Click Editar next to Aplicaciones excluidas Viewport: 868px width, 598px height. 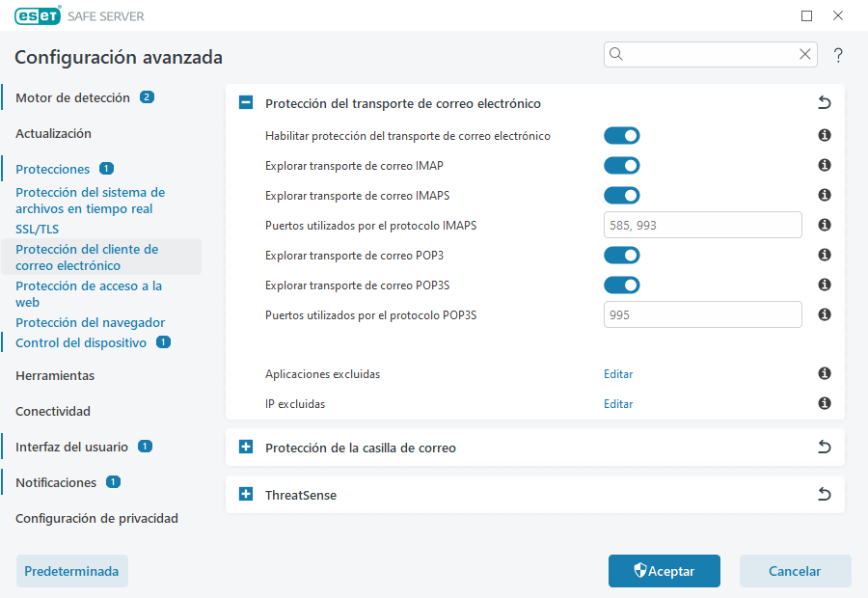617,374
